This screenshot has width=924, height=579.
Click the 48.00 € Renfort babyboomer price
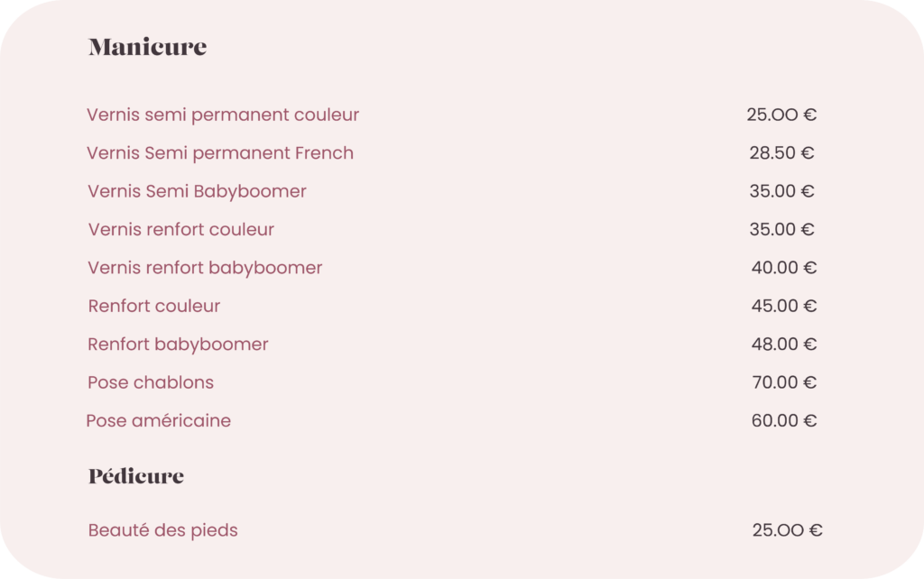click(x=784, y=344)
